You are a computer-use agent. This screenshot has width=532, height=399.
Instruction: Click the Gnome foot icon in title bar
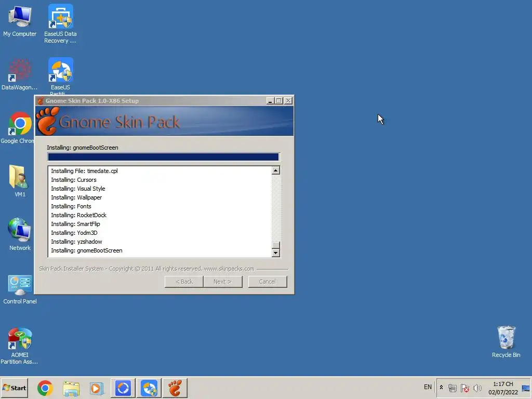(41, 101)
